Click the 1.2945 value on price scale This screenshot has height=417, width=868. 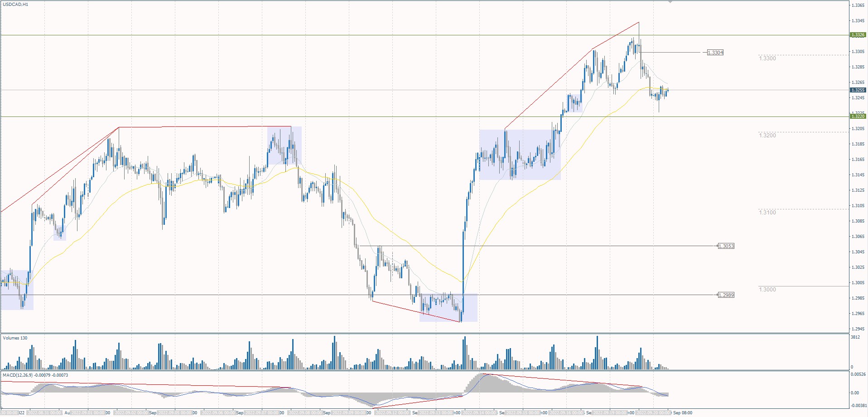(x=858, y=329)
